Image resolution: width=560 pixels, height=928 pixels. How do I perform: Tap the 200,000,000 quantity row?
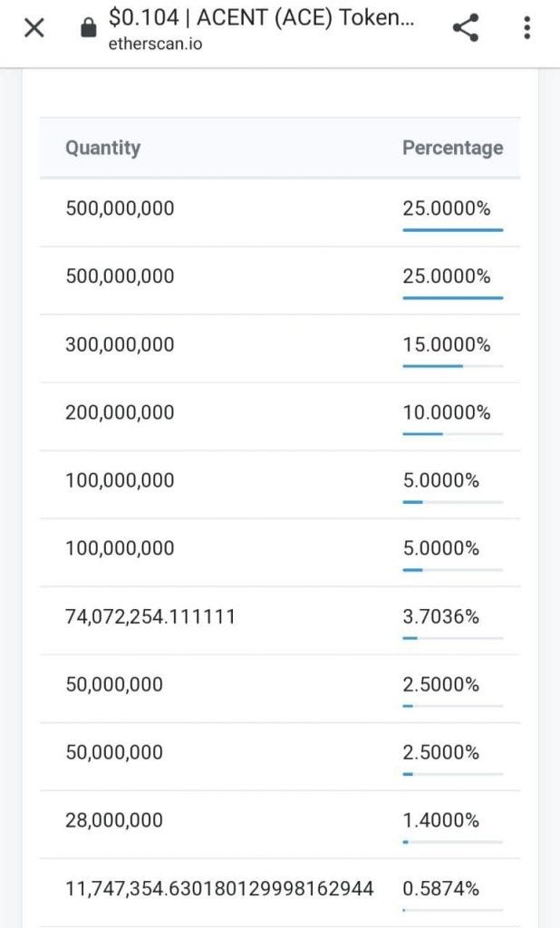pos(280,417)
